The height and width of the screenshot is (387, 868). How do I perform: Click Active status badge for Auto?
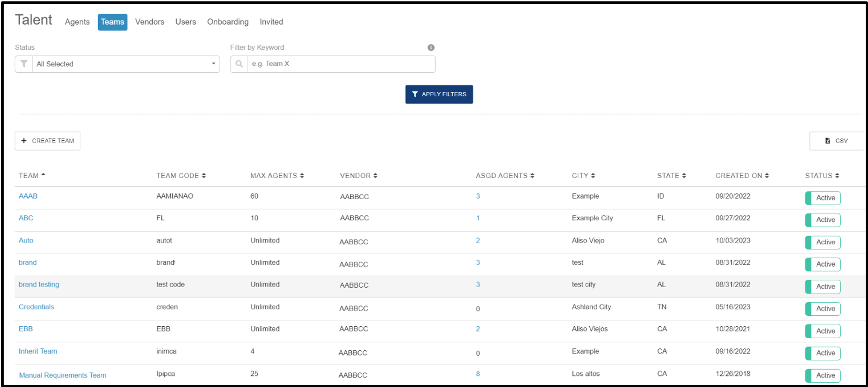coord(823,242)
